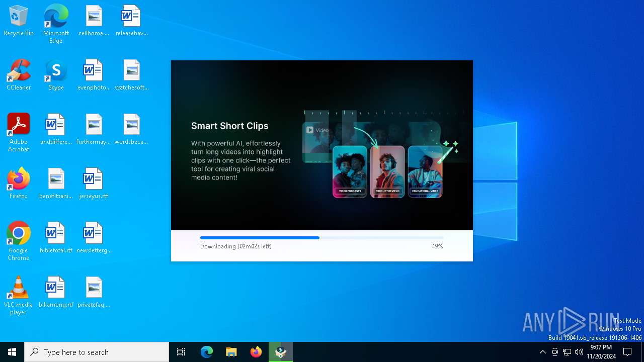Image resolution: width=644 pixels, height=362 pixels.
Task: Select the cellhome image file icon
Action: coord(94,21)
